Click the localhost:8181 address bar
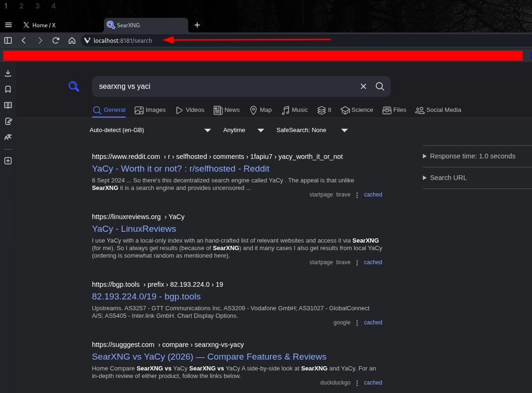This screenshot has height=393, width=532. 123,41
